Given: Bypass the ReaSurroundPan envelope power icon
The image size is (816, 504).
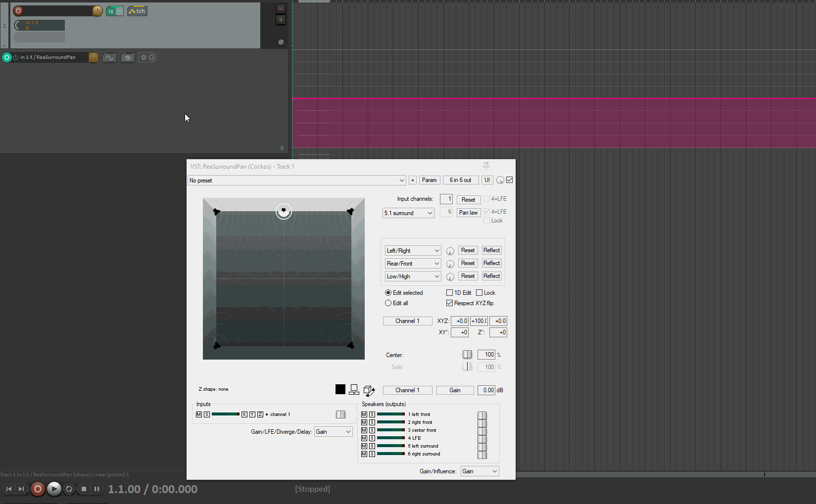Looking at the screenshot, I should tap(15, 57).
